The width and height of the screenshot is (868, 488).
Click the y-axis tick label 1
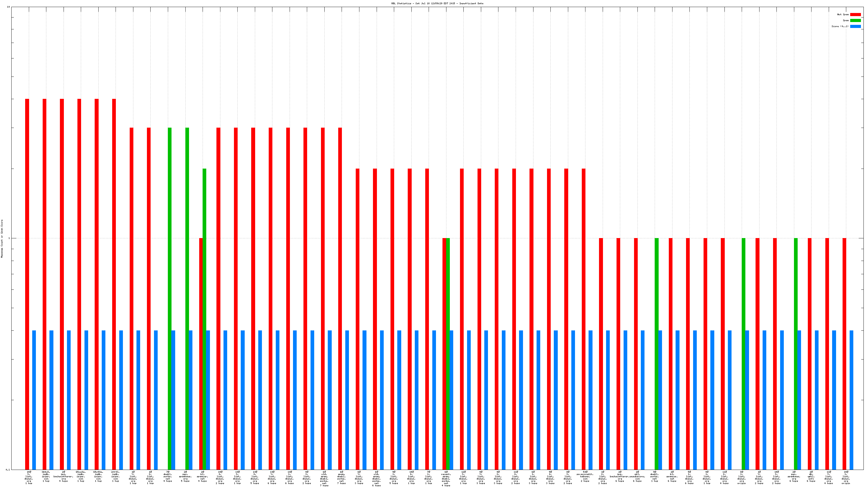9,238
